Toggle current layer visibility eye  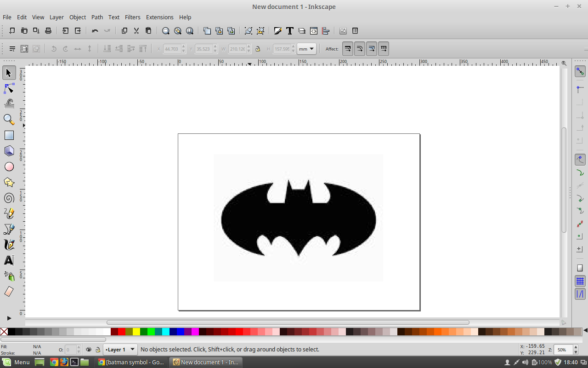click(x=89, y=350)
